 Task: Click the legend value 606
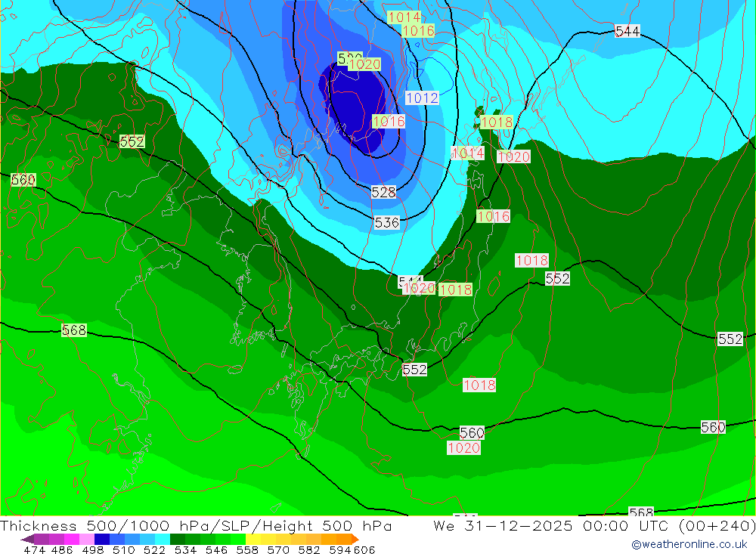364,550
